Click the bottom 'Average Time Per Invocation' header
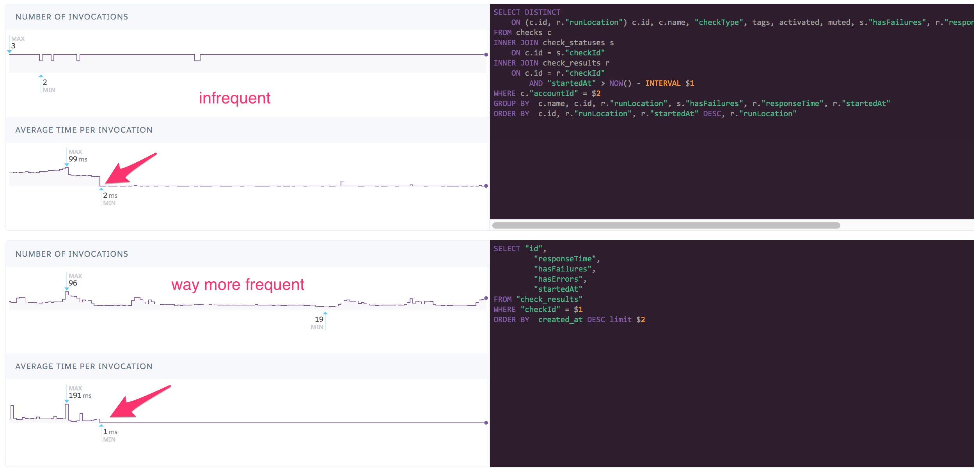This screenshot has width=980, height=472. tap(84, 366)
